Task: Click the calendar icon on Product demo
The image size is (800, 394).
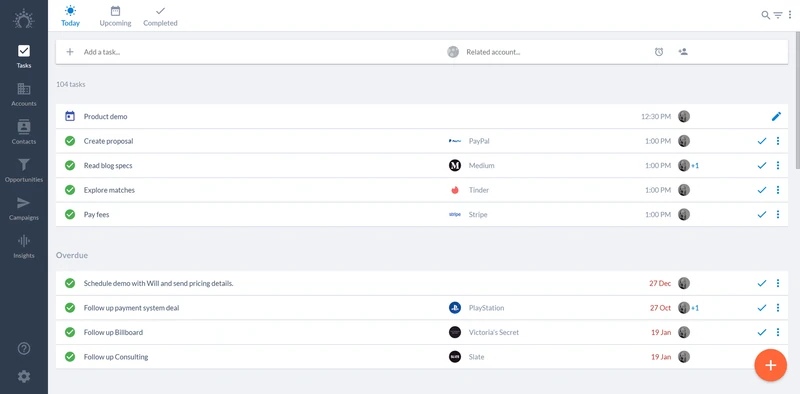Action: [x=70, y=116]
